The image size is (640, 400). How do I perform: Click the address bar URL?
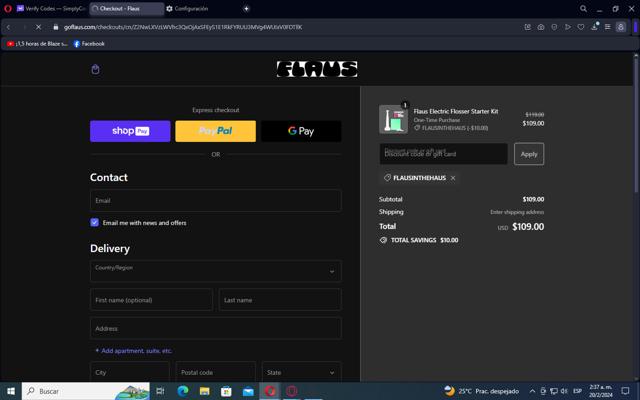click(x=183, y=27)
